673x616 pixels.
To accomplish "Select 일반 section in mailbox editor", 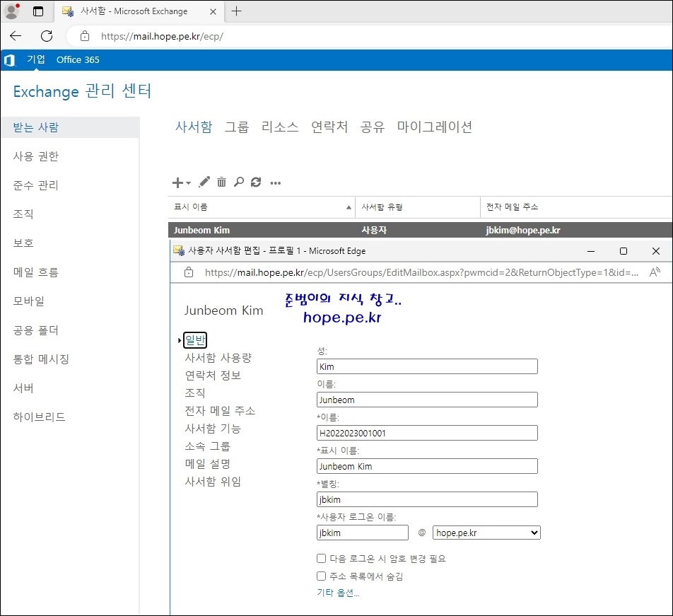I will pos(195,340).
